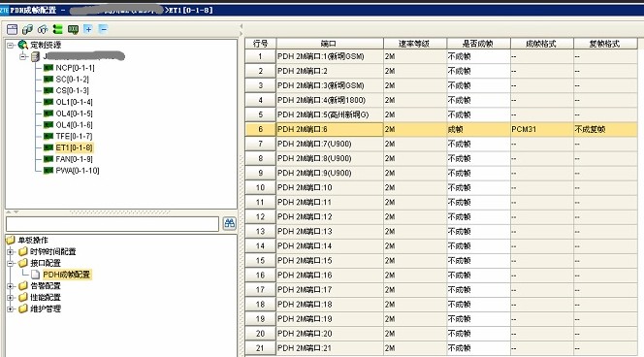
Task: Click the stacked-cubes icon in the toolbar
Action: click(27, 29)
